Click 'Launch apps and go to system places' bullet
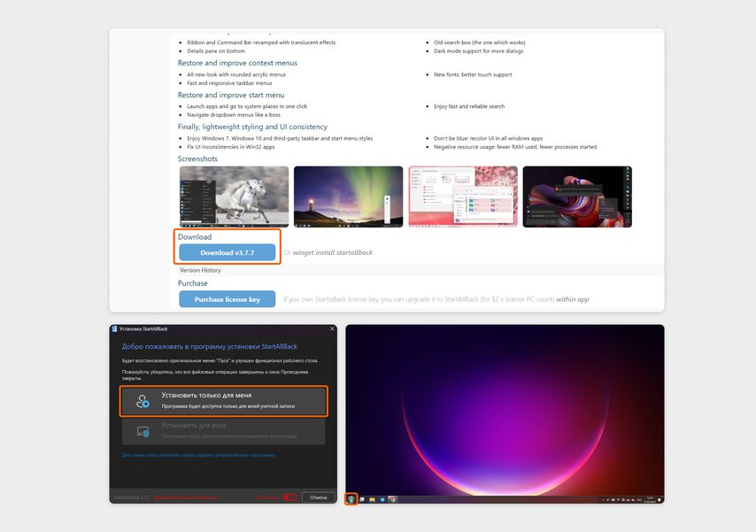 pyautogui.click(x=247, y=106)
